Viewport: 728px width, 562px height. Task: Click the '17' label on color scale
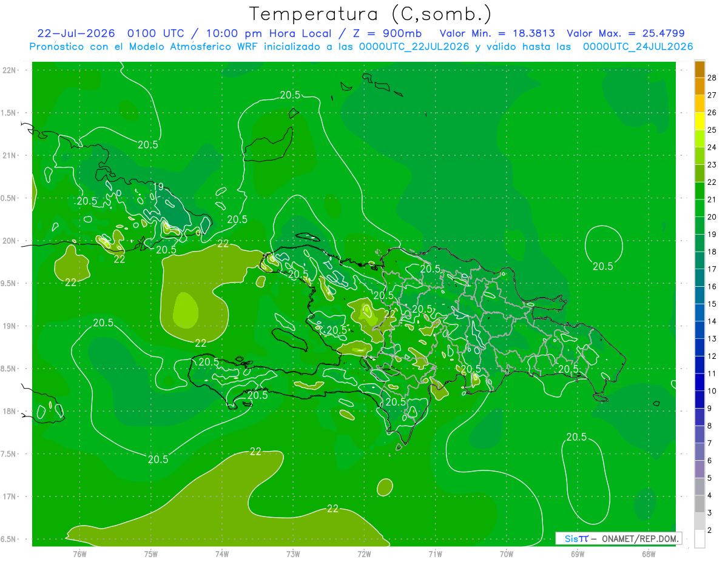tap(712, 269)
